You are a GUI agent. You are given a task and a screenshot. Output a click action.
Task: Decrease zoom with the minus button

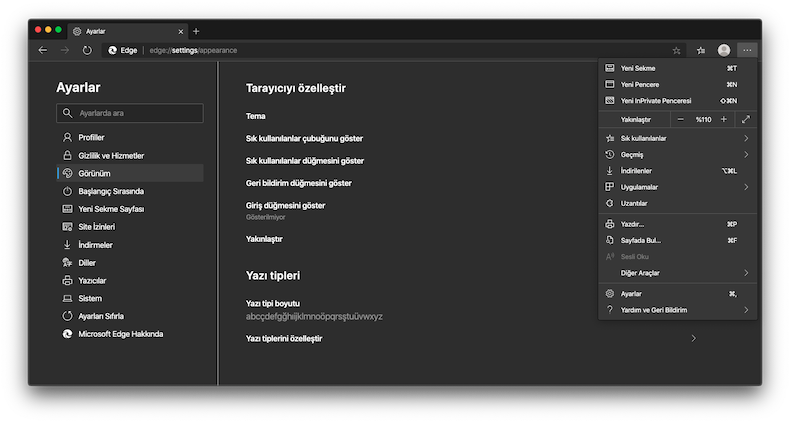coord(681,119)
